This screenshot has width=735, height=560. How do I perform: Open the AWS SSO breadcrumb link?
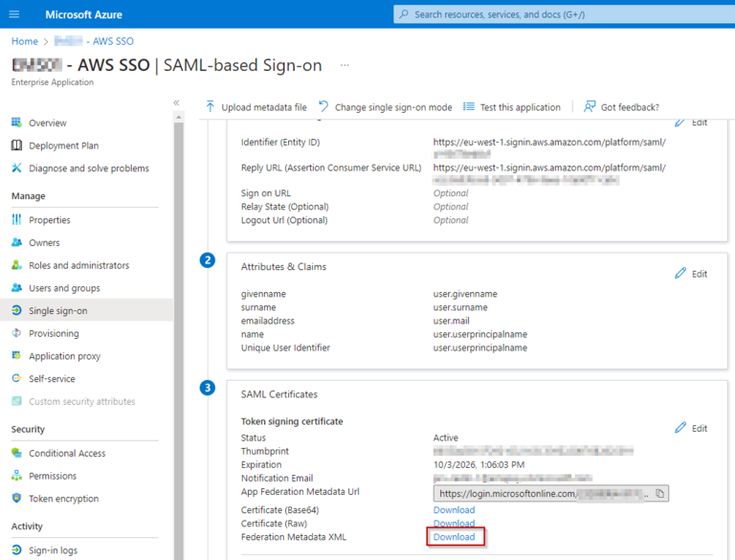pos(94,41)
